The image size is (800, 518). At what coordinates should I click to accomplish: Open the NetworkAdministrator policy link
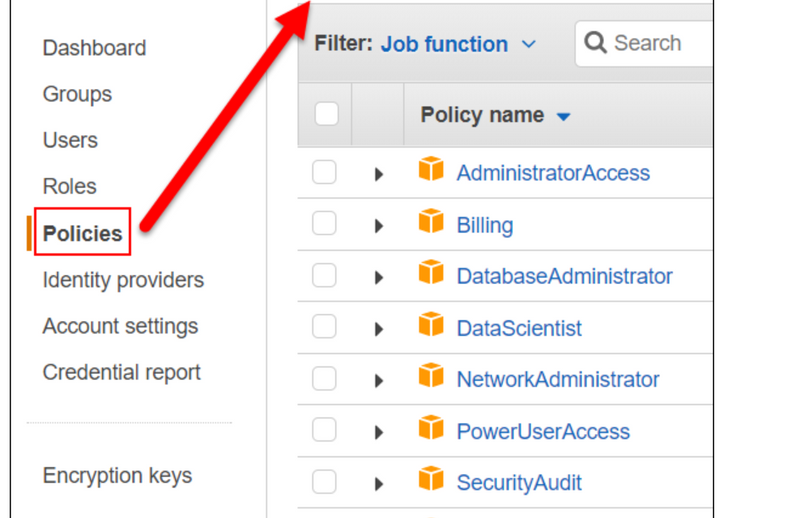558,380
